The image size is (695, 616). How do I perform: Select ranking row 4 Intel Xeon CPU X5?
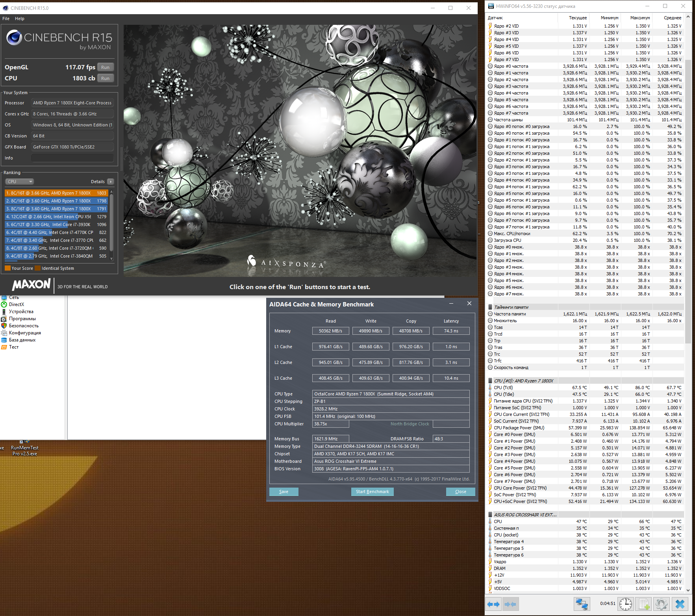click(x=56, y=217)
